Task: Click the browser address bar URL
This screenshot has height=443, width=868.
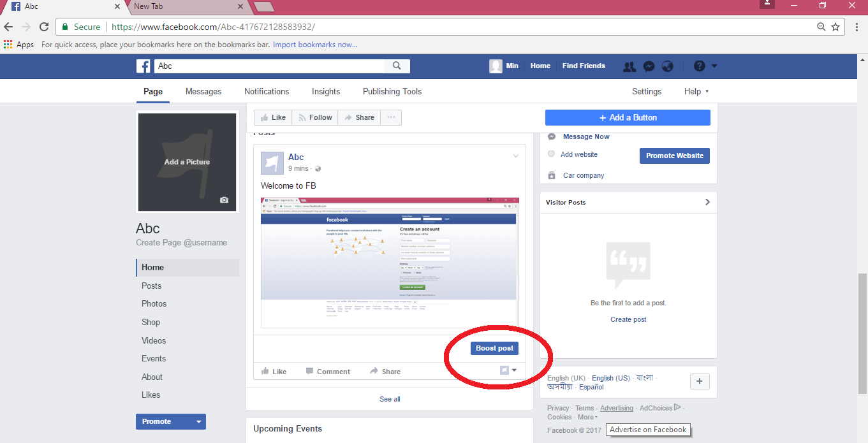Action: tap(213, 27)
